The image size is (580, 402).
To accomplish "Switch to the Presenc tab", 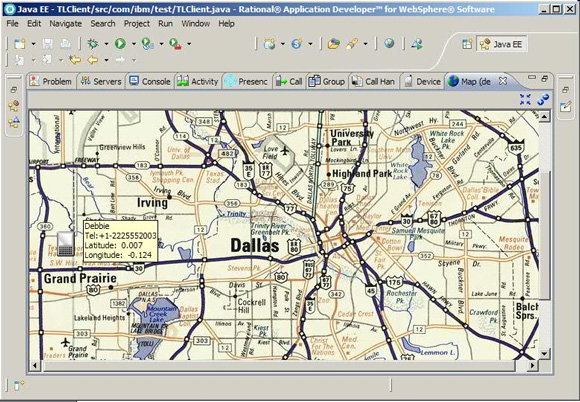I will [x=246, y=81].
